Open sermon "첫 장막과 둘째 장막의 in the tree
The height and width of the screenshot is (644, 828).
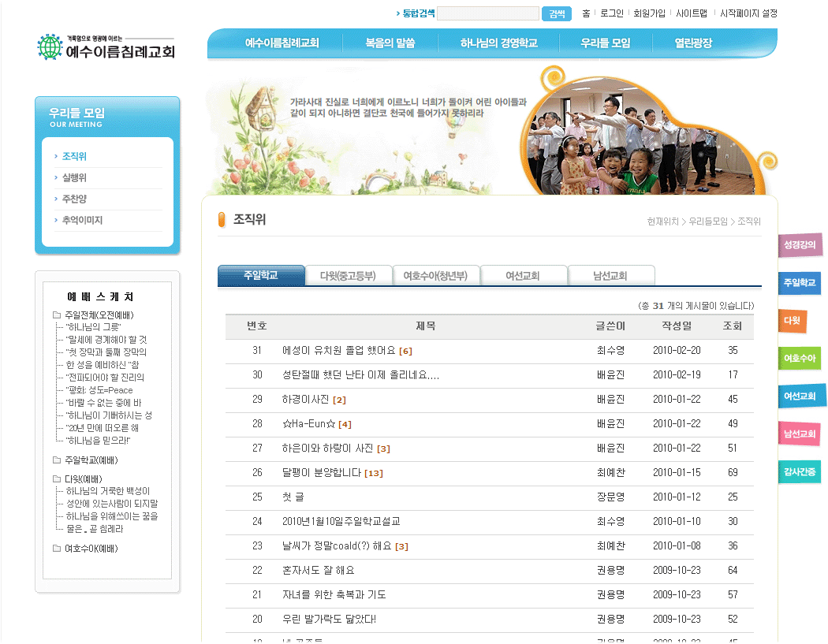(x=106, y=352)
